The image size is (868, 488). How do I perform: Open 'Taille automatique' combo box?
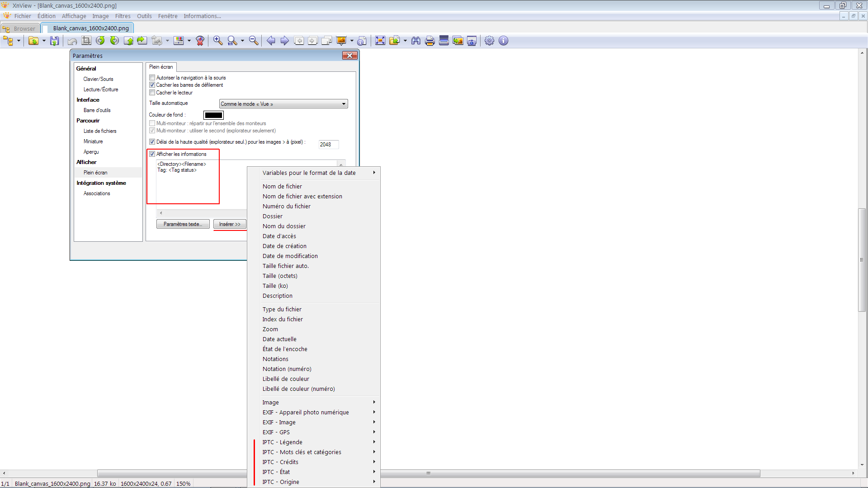click(283, 104)
